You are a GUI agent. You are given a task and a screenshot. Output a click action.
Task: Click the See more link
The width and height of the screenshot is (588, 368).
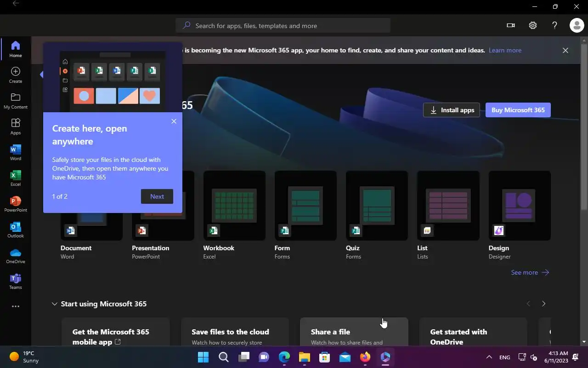[530, 272]
